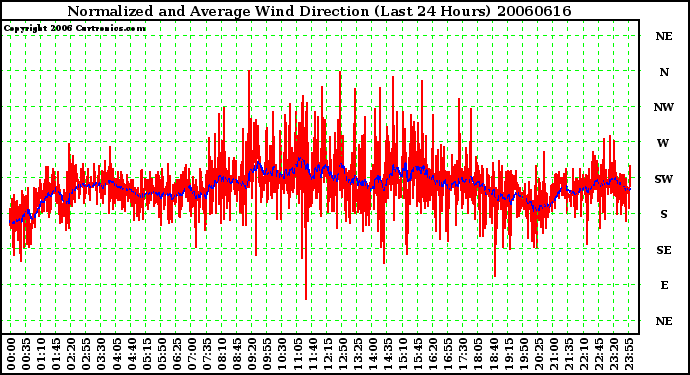This screenshot has width=690, height=375.
Task: Click the 07:00 time label
Action: [x=192, y=354]
